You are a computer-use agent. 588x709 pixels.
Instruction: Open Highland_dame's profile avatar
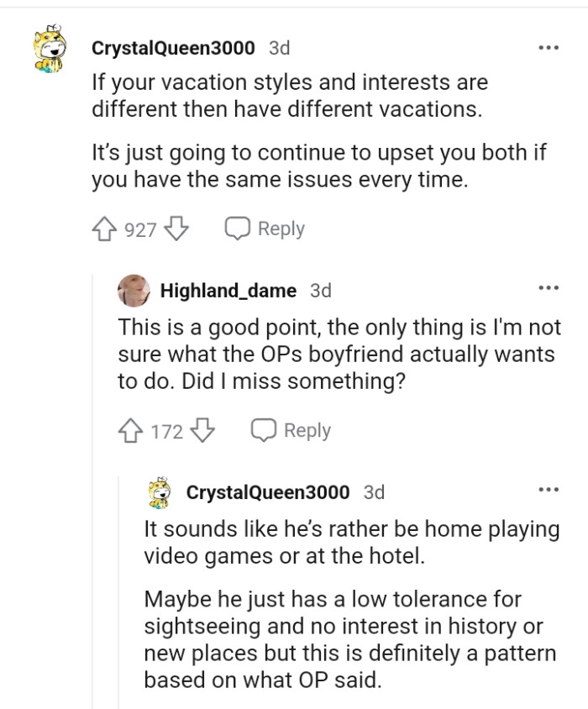[x=134, y=291]
